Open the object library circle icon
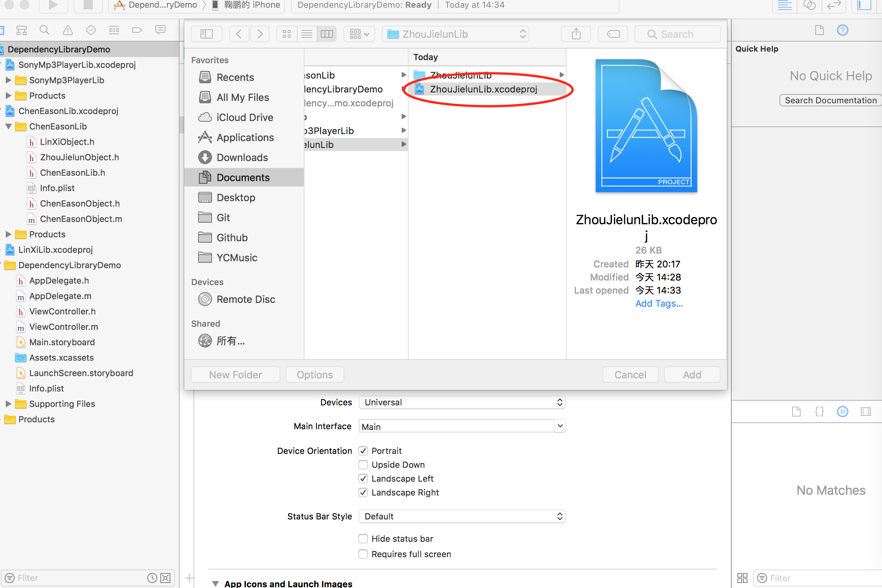Image resolution: width=882 pixels, height=588 pixels. [x=843, y=412]
